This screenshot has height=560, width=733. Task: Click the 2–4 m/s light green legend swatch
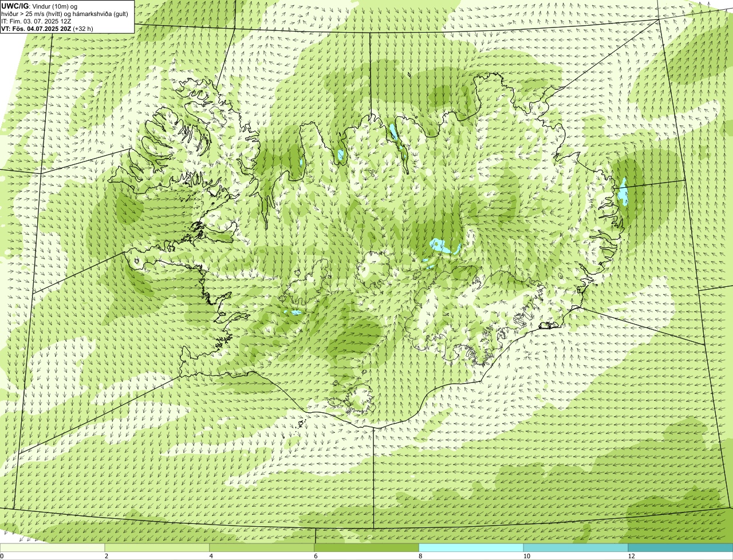[x=157, y=548]
